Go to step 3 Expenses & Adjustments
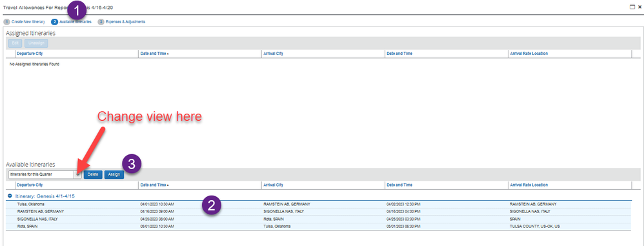644x246 pixels. pos(121,22)
